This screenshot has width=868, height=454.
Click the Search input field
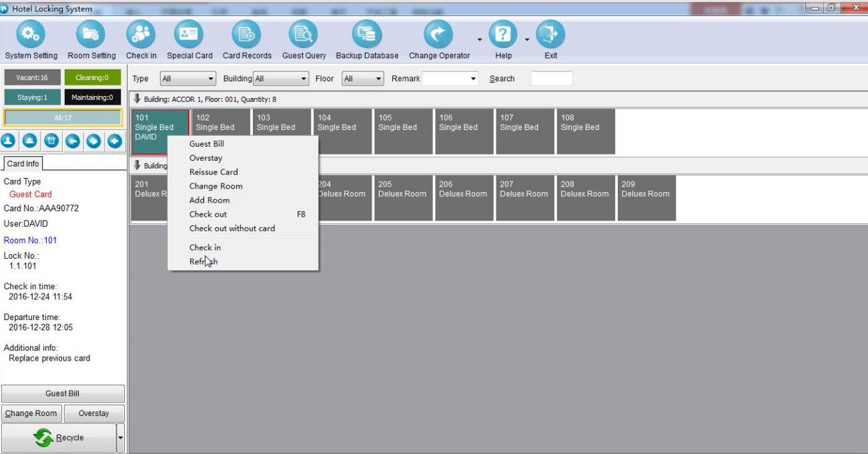point(551,79)
